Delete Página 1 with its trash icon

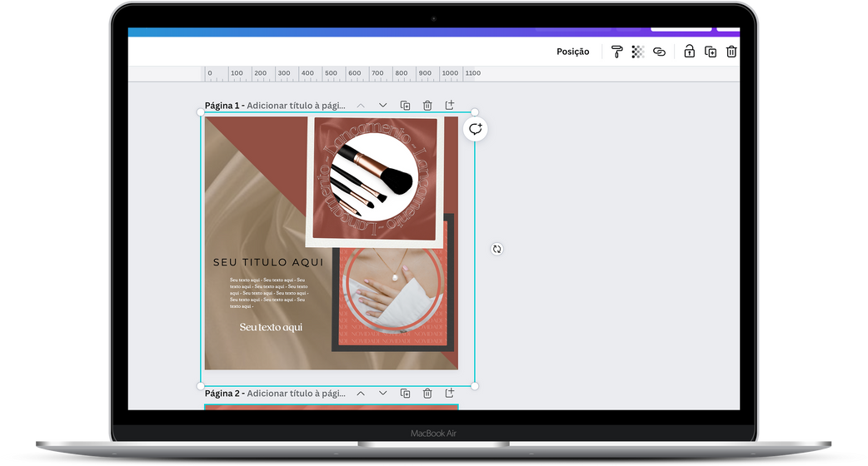(x=427, y=106)
